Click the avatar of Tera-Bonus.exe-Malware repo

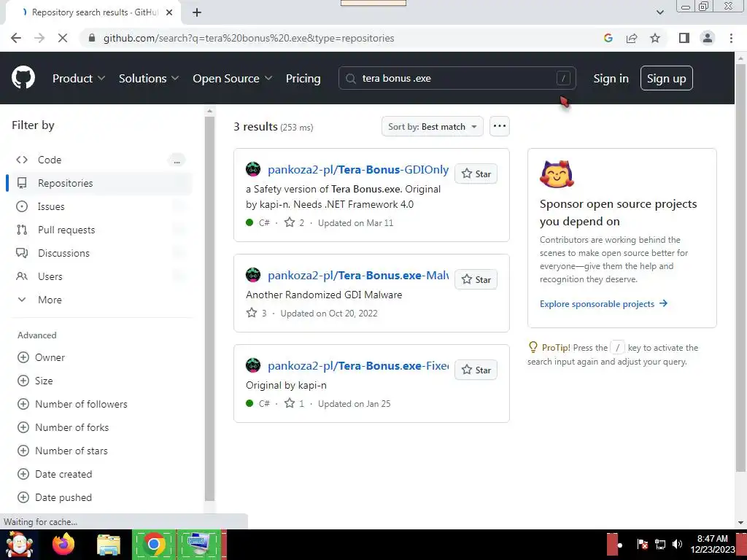(253, 275)
